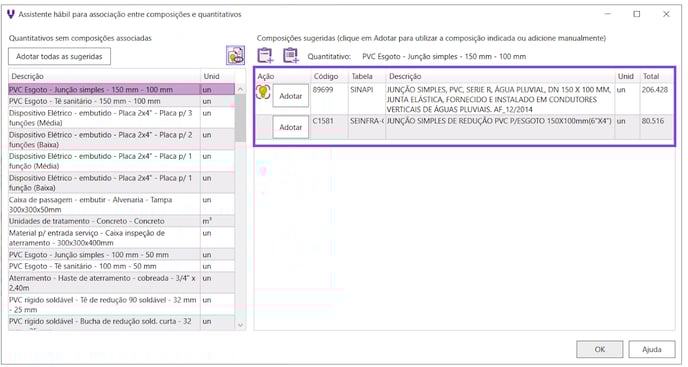Click Descrição header in compositions table
The height and width of the screenshot is (367, 688).
pyautogui.click(x=500, y=76)
